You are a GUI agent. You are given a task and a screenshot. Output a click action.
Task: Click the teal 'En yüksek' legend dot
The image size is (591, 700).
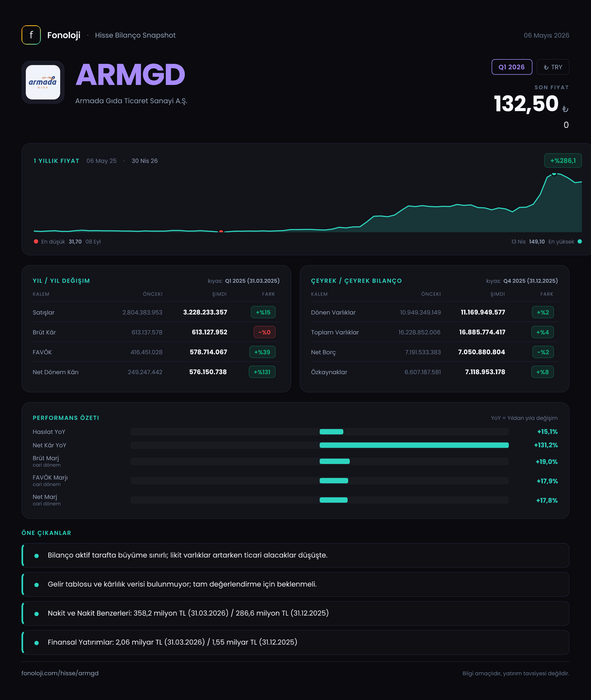(580, 241)
